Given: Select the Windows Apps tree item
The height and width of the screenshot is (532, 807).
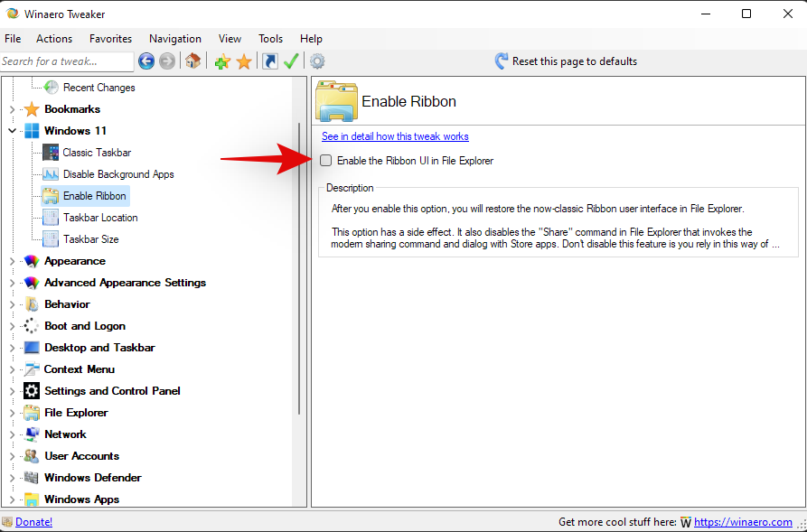Looking at the screenshot, I should [82, 499].
